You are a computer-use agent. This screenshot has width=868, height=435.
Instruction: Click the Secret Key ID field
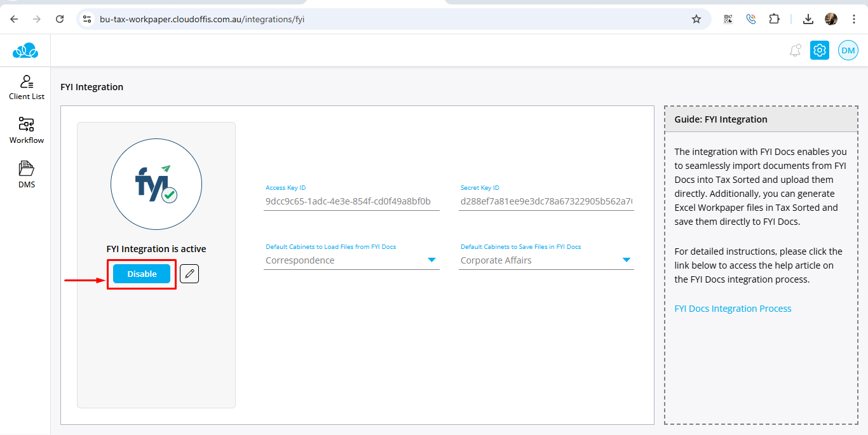pyautogui.click(x=546, y=201)
